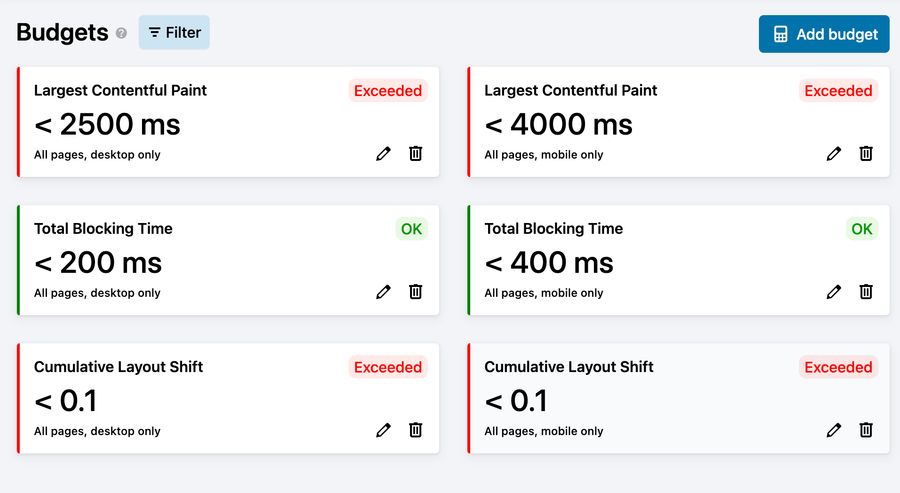Edit the desktop Total Blocking Time budget

pos(383,292)
